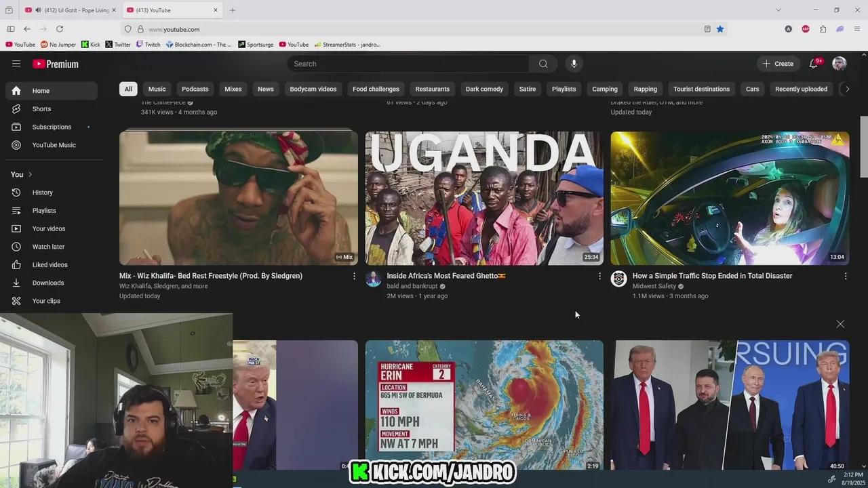
Task: Click the taskbar clock showing 2:12 PM
Action: pyautogui.click(x=852, y=476)
